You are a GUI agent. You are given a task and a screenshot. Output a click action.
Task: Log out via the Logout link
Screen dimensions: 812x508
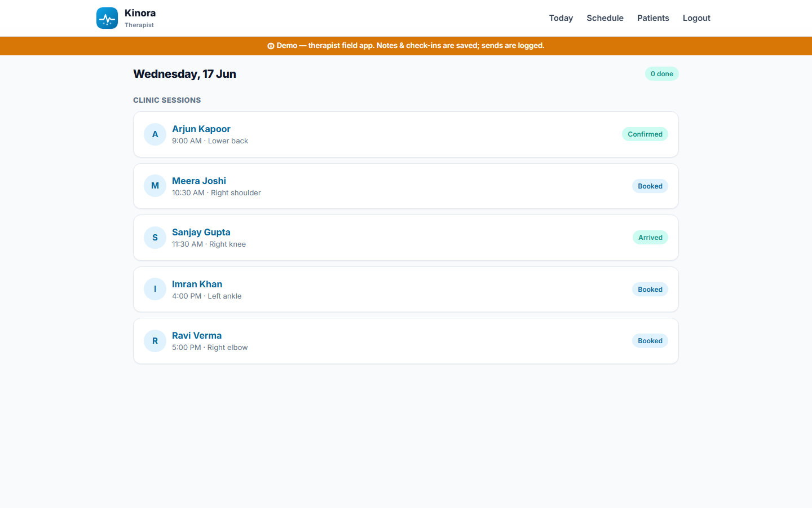[696, 18]
